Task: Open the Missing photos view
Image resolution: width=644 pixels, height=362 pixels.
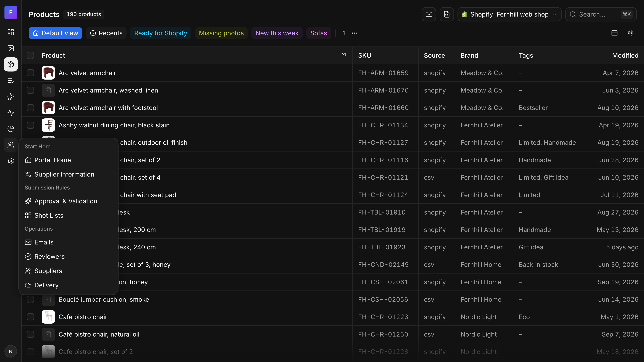Action: pyautogui.click(x=221, y=33)
